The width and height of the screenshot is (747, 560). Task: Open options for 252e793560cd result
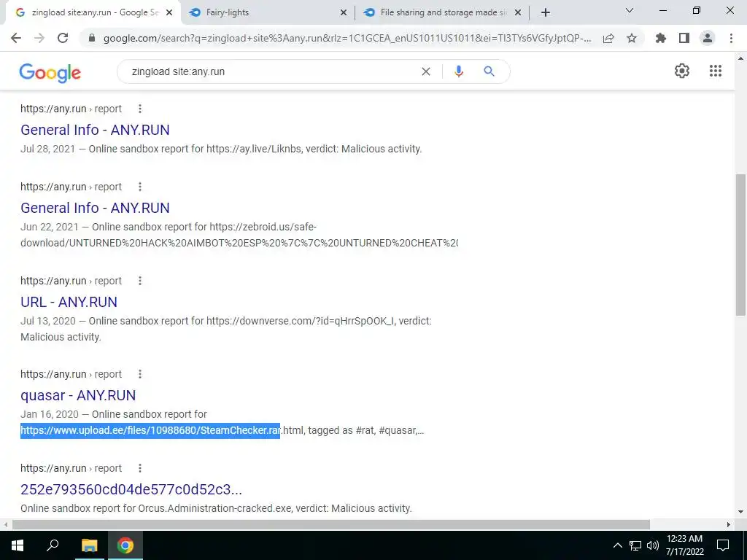pyautogui.click(x=139, y=469)
